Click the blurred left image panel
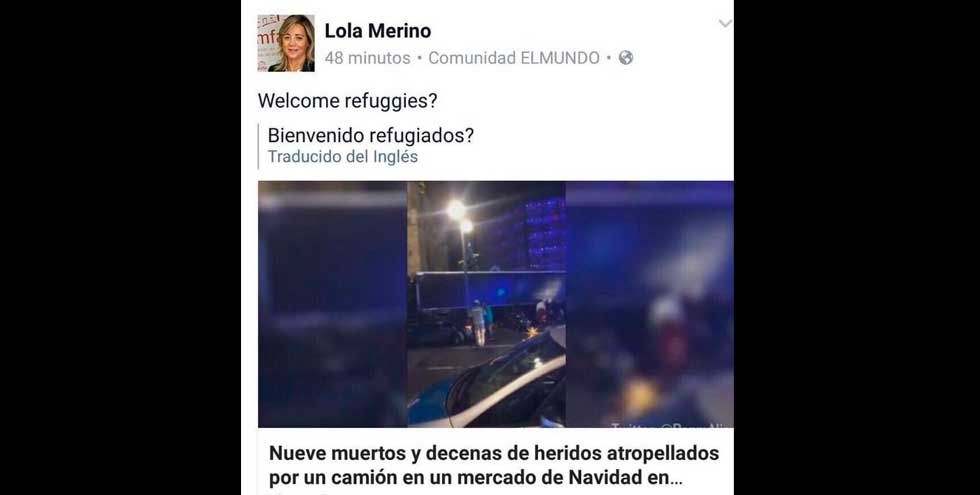Image resolution: width=980 pixels, height=495 pixels. pos(332,304)
